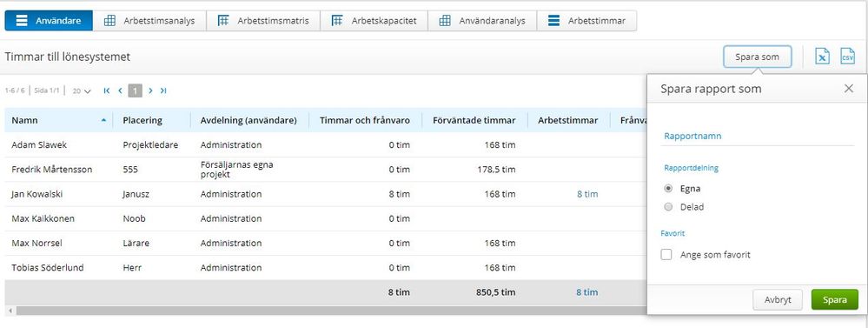868x328 pixels.
Task: Click the 178,5 tim cell
Action: click(496, 170)
